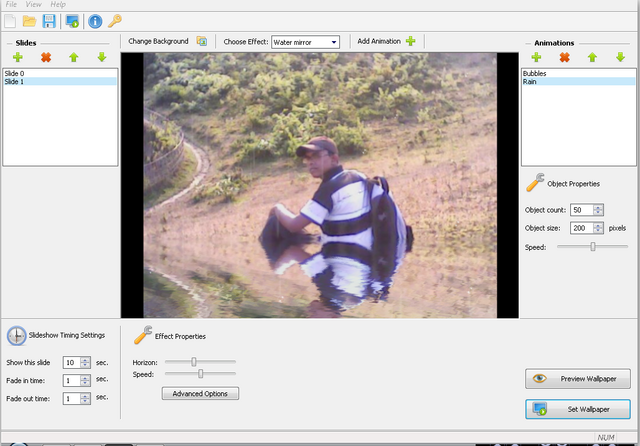
Task: Add a new slide with green plus
Action: point(18,58)
